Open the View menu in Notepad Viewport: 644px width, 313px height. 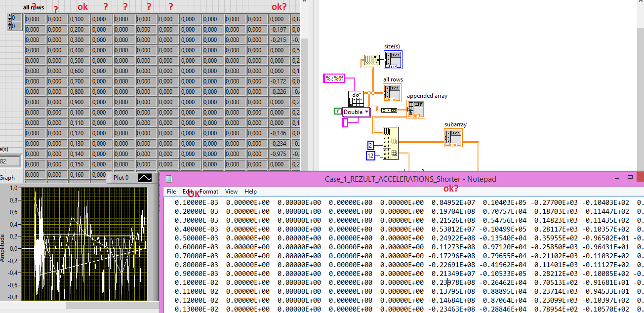point(231,192)
